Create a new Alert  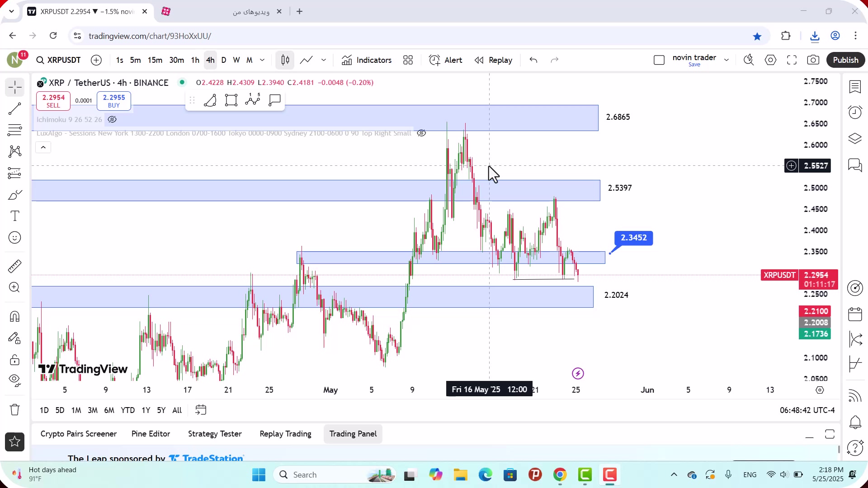click(446, 60)
